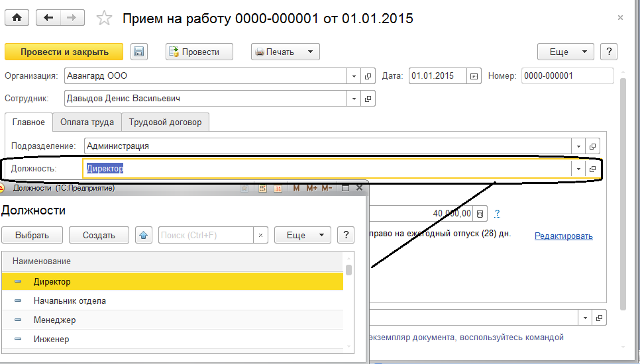Open Подразделение record with open button
The width and height of the screenshot is (640, 364).
pyautogui.click(x=592, y=146)
